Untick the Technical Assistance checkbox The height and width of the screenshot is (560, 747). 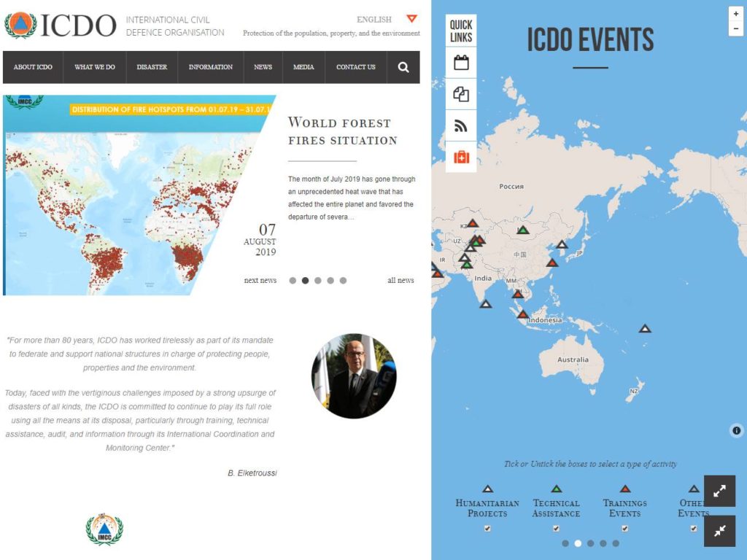[x=556, y=528]
